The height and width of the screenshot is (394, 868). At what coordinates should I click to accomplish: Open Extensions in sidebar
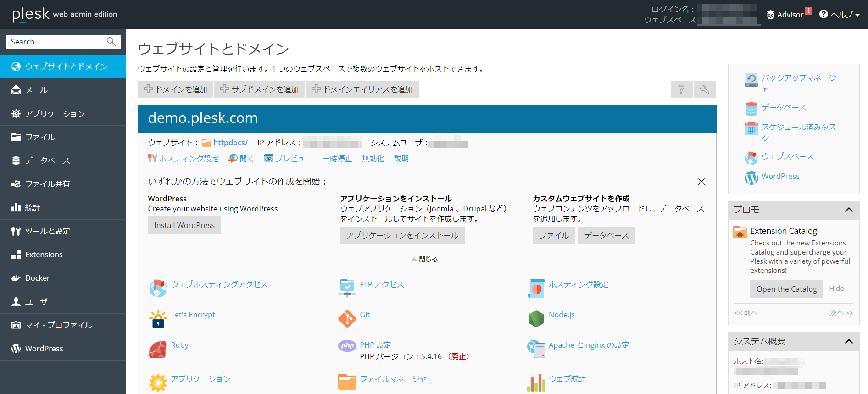(63, 255)
